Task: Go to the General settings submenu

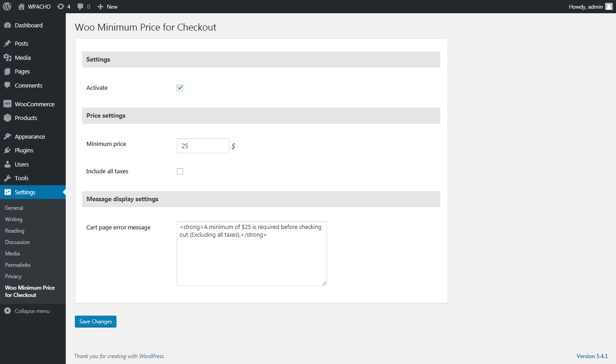Action: (14, 208)
